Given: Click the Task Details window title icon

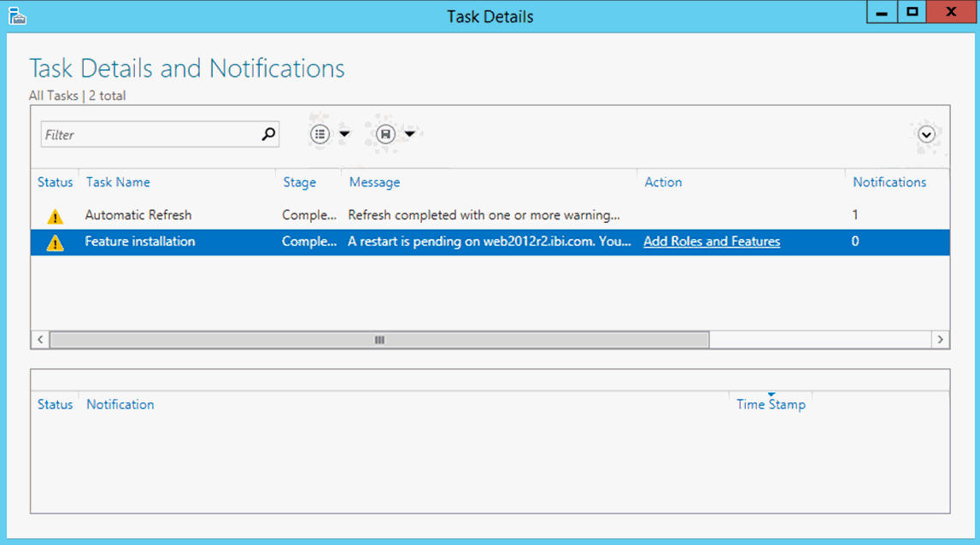Looking at the screenshot, I should (x=17, y=16).
